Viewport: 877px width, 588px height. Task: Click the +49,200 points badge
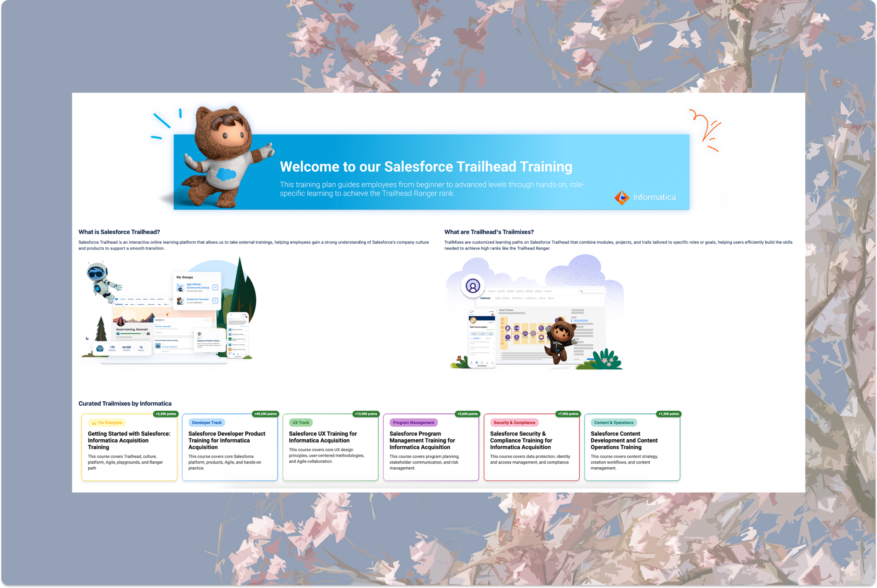pyautogui.click(x=265, y=414)
